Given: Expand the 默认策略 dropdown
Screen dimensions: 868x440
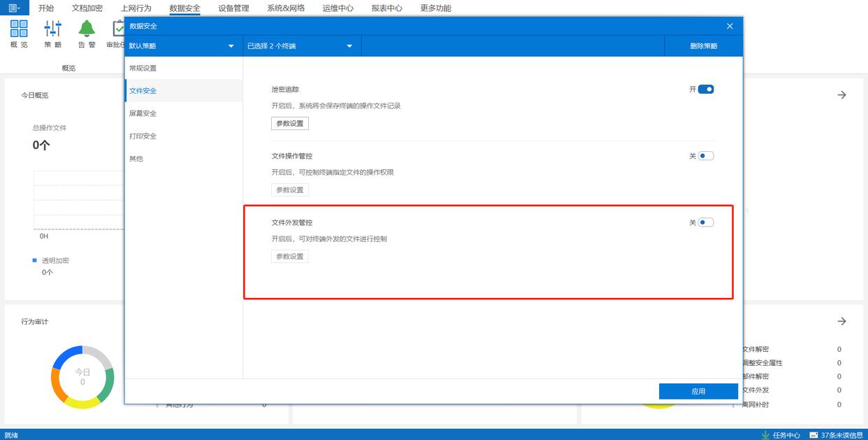Looking at the screenshot, I should click(184, 46).
